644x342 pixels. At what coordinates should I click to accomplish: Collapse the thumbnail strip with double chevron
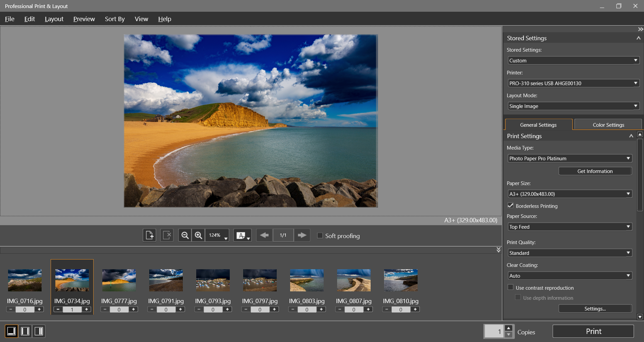(x=498, y=250)
